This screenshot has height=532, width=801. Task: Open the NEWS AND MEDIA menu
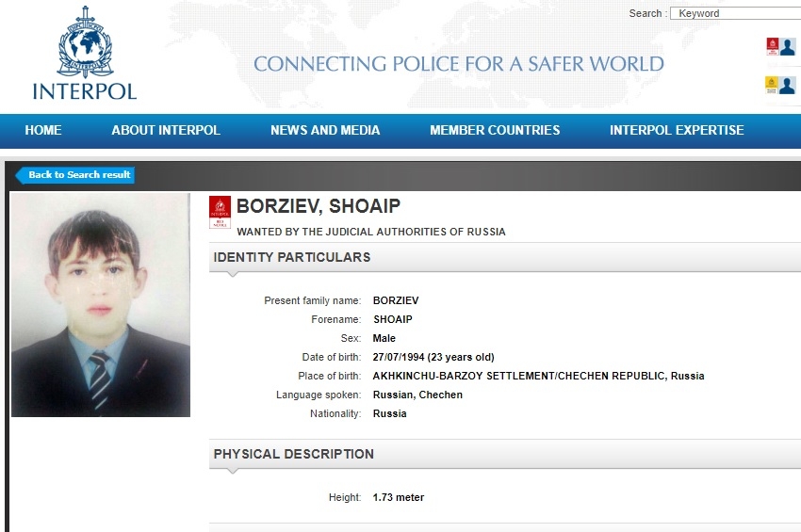(325, 130)
